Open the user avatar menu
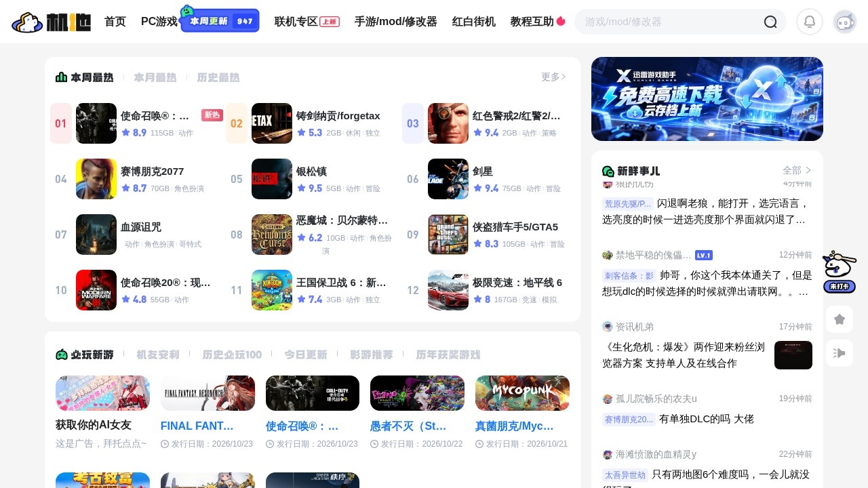This screenshot has height=488, width=868. tap(845, 22)
